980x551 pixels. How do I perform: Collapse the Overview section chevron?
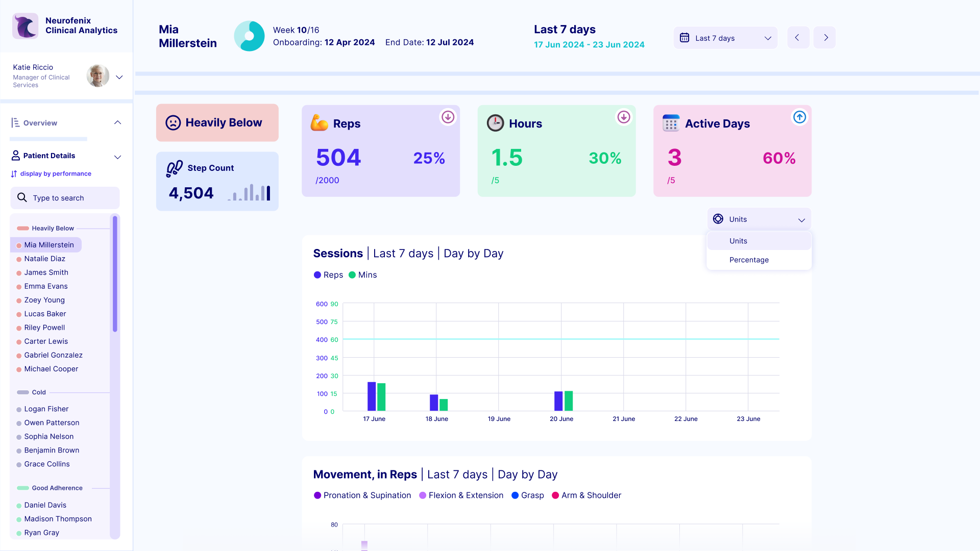[x=118, y=122]
